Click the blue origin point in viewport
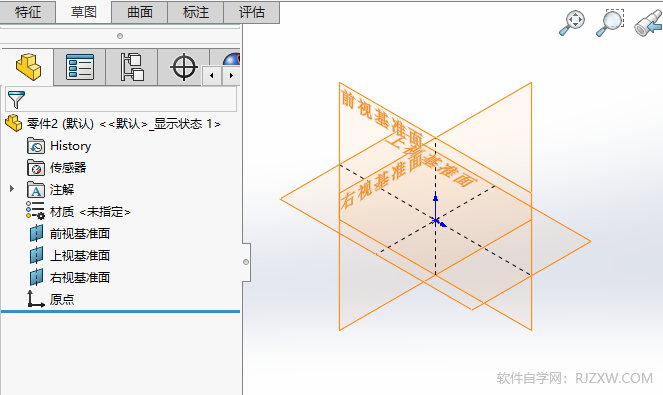Image resolution: width=663 pixels, height=395 pixels. tap(436, 220)
